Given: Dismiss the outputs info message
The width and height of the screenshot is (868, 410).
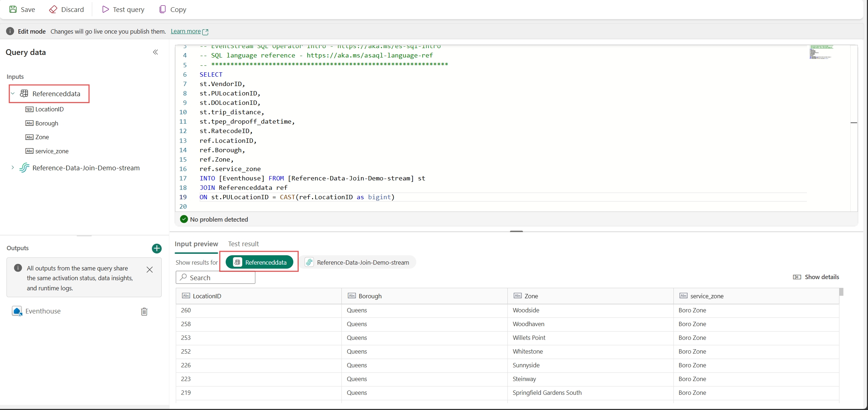Looking at the screenshot, I should point(150,270).
